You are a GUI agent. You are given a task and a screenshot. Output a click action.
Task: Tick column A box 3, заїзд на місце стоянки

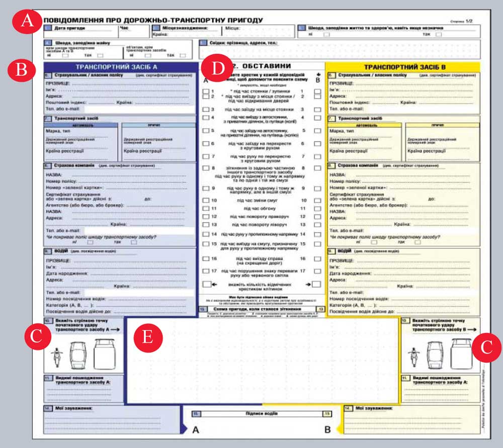[206, 110]
